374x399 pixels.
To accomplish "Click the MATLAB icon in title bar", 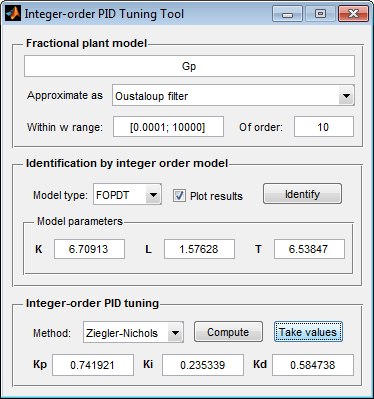I will [x=13, y=14].
